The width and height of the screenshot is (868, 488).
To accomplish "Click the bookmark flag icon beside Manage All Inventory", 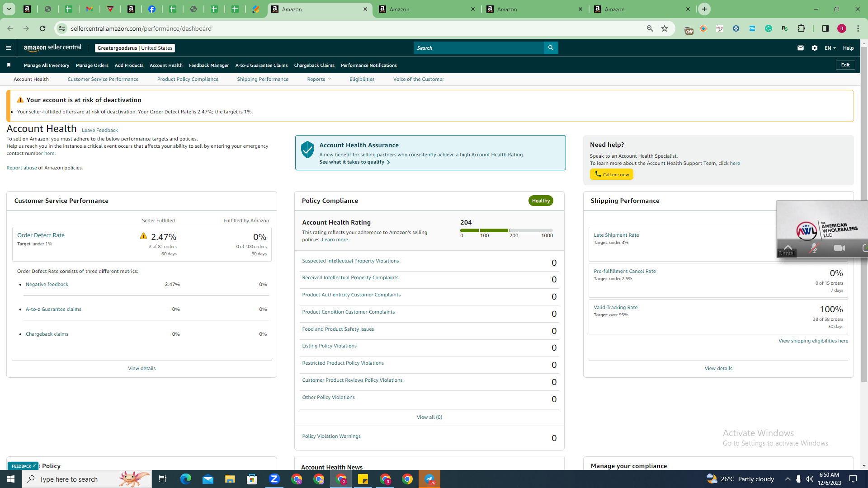I will pos(9,65).
